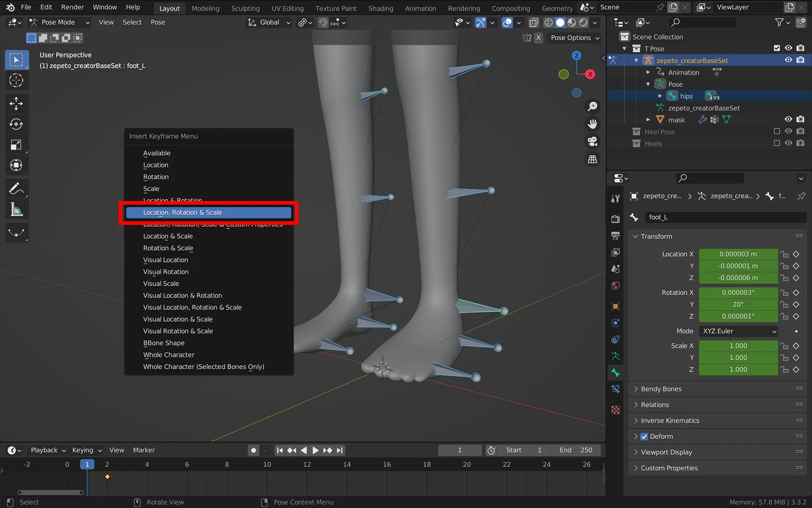Viewport: 812px width, 508px height.
Task: Click the zoom viewport magnifier icon
Action: [x=592, y=106]
